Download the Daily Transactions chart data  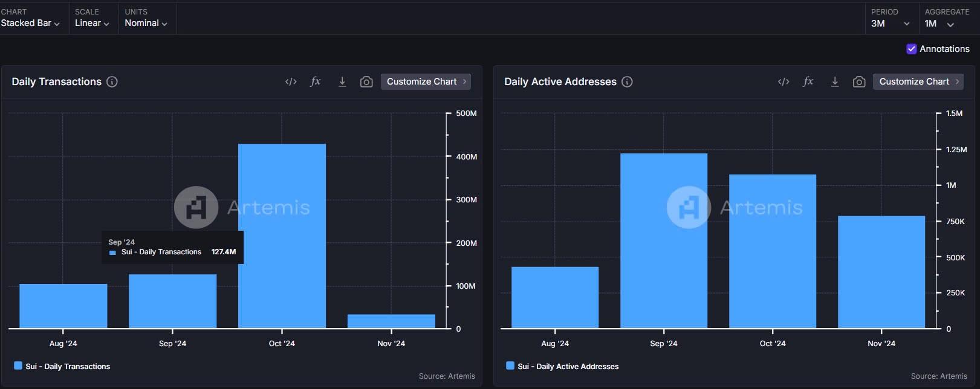[342, 82]
